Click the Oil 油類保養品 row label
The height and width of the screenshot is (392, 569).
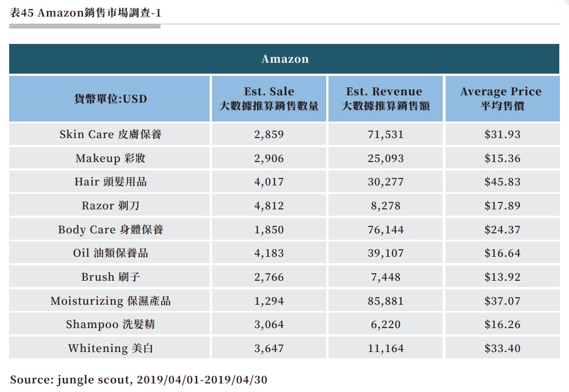point(109,253)
